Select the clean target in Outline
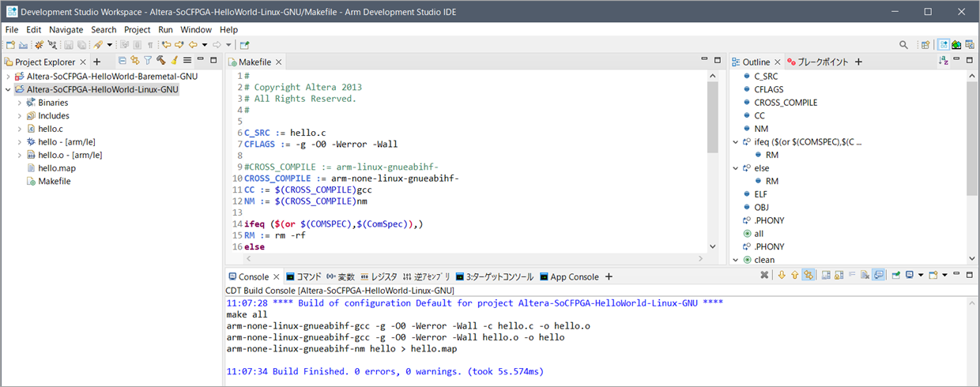The height and width of the screenshot is (387, 980). click(764, 260)
